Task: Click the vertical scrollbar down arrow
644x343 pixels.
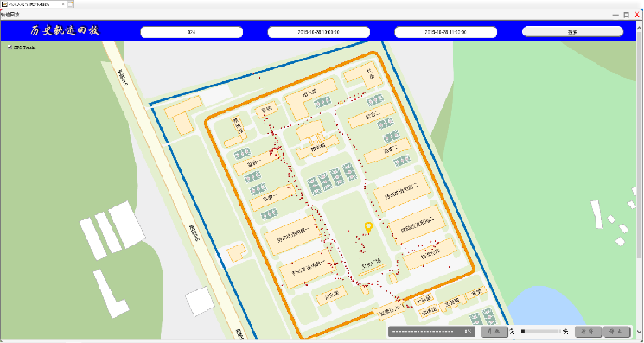Action: 640,332
